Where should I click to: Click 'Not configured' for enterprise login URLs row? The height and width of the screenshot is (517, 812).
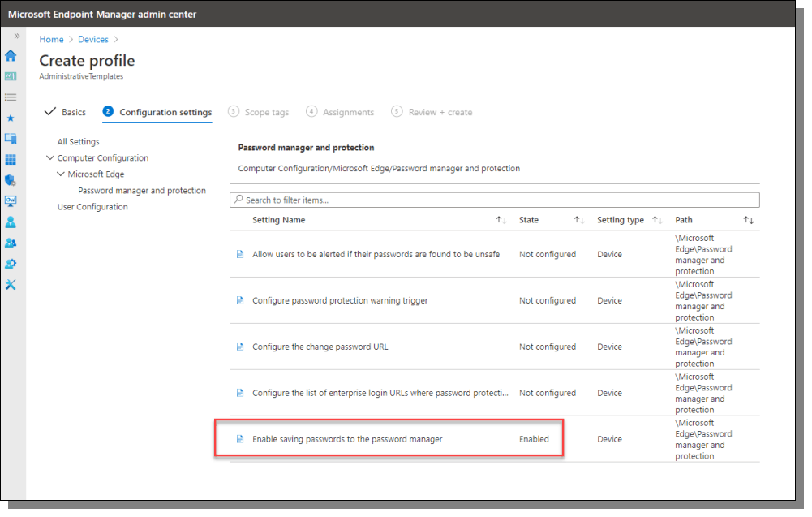pyautogui.click(x=548, y=393)
